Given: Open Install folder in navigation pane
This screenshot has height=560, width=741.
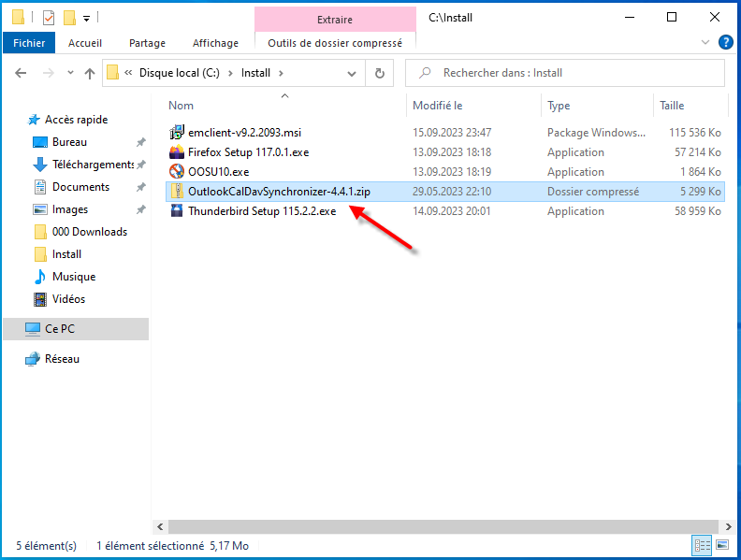Looking at the screenshot, I should (x=66, y=254).
